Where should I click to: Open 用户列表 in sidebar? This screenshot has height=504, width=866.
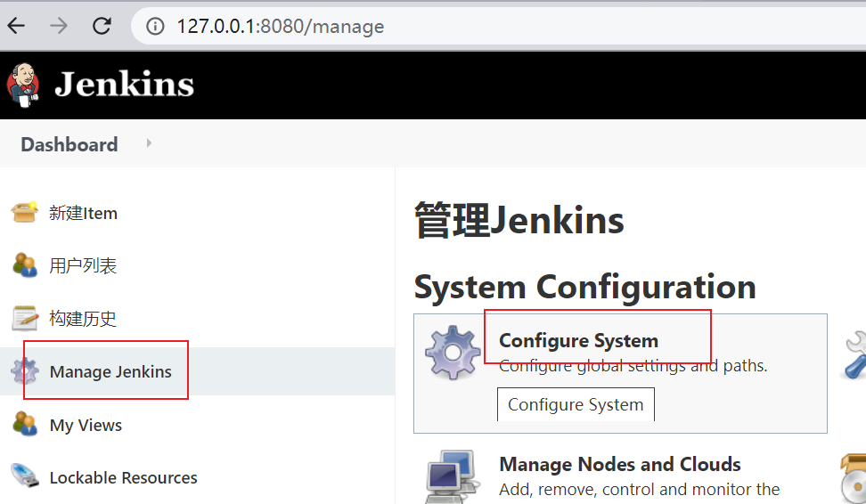pyautogui.click(x=82, y=265)
